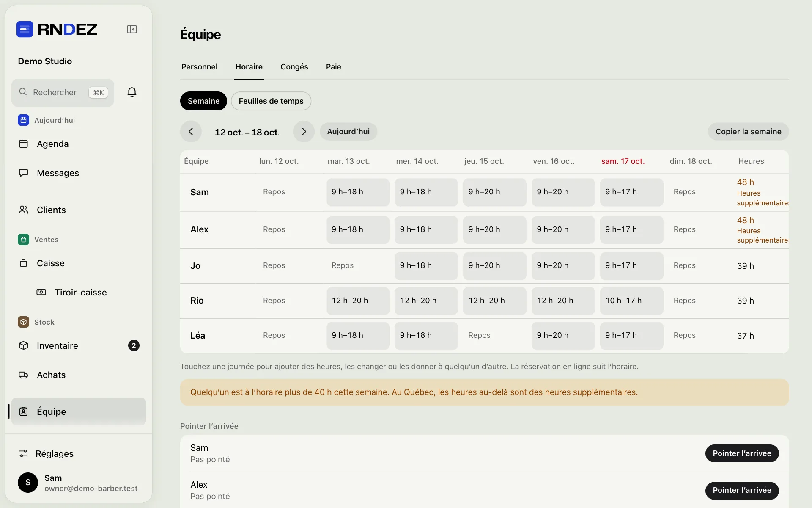Image resolution: width=812 pixels, height=508 pixels.
Task: Open Rio's Wednesday 12 h–20 h shift
Action: coord(426,301)
